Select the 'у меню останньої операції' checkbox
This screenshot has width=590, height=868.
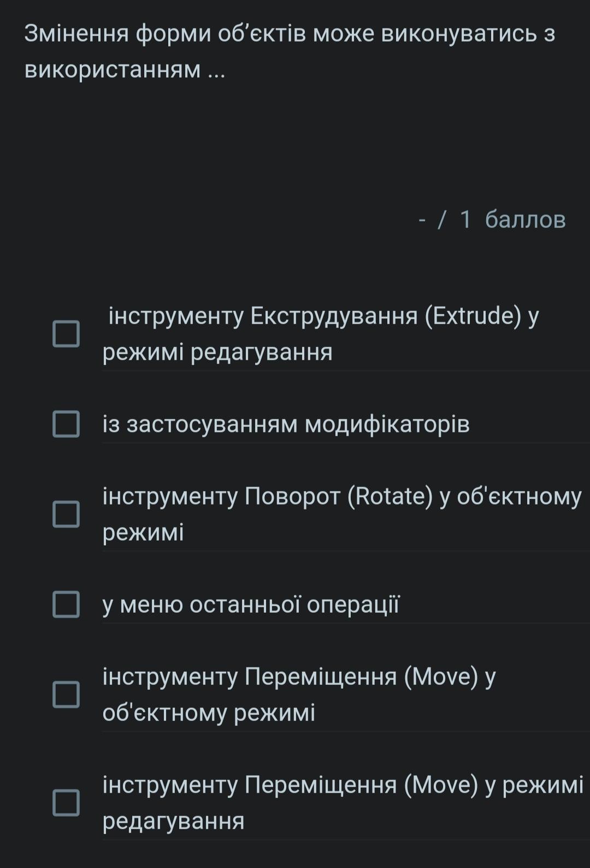pyautogui.click(x=66, y=604)
